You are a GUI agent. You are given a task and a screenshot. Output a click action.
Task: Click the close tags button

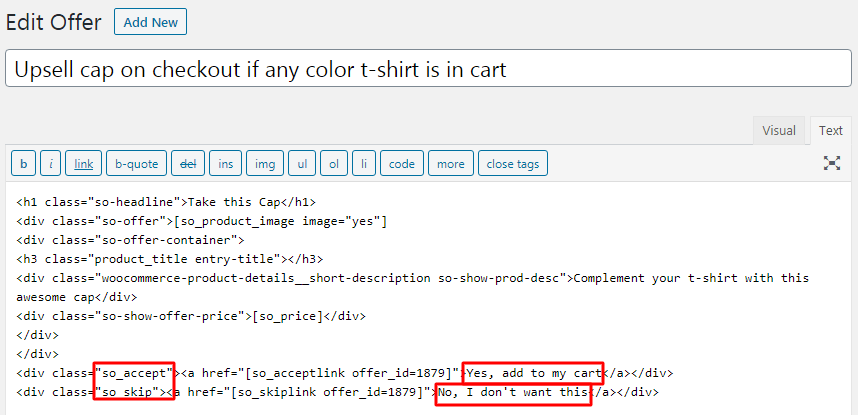[513, 164]
